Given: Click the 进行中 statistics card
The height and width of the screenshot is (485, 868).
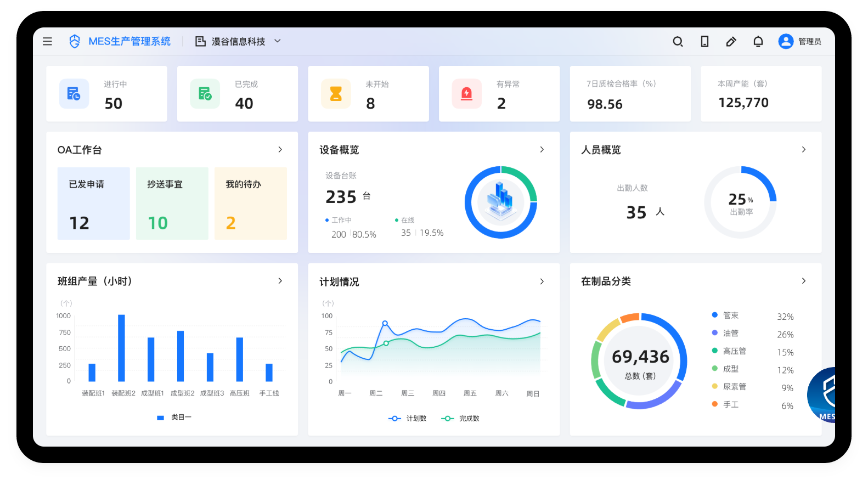Looking at the screenshot, I should pyautogui.click(x=106, y=94).
